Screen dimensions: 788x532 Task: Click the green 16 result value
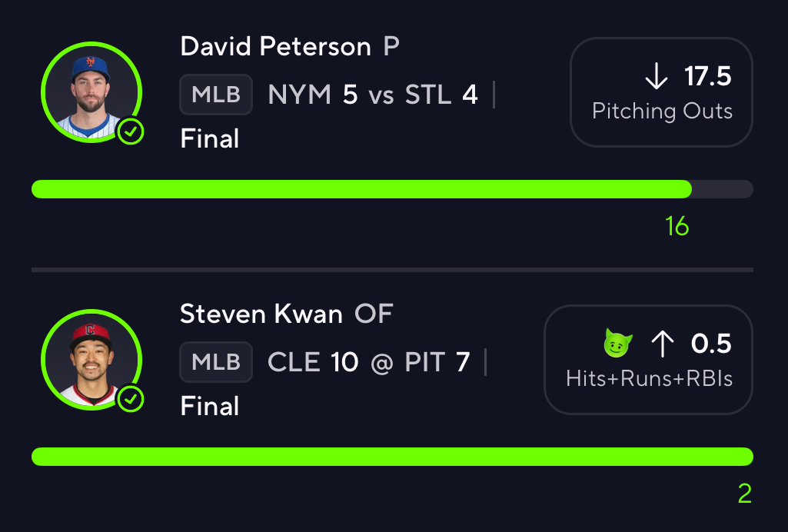(677, 226)
